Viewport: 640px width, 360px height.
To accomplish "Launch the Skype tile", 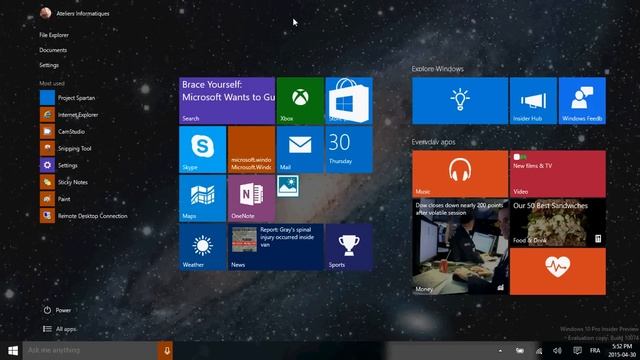I will coord(202,149).
